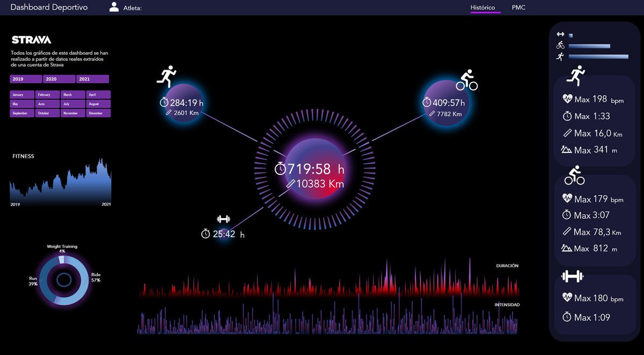Click the stopwatch icon next to 719:58 h
644x355 pixels.
point(280,169)
